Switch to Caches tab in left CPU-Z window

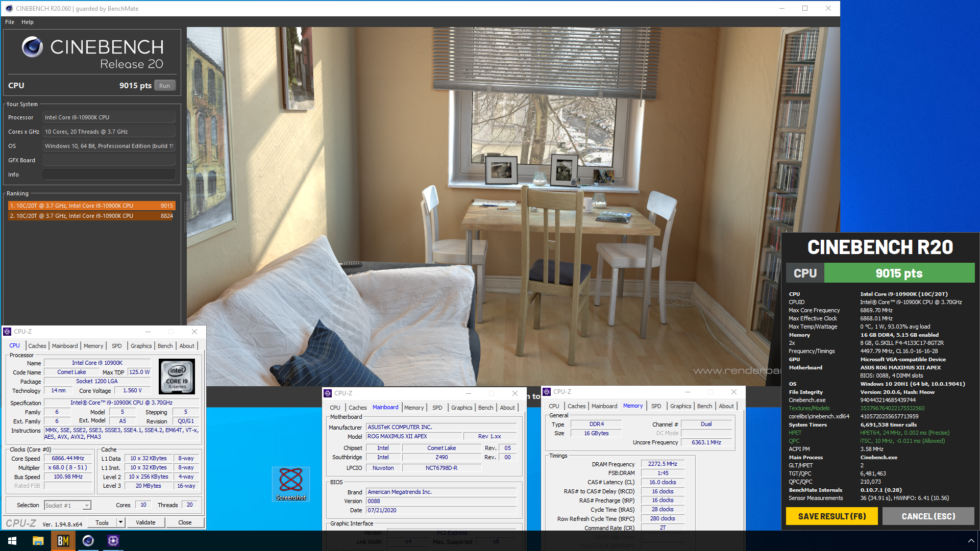coord(37,346)
